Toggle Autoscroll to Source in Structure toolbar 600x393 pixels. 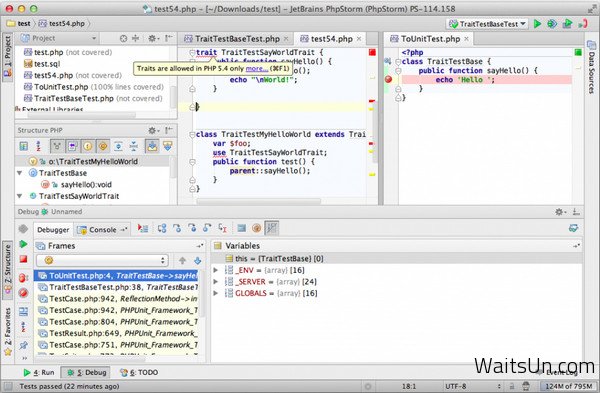point(152,146)
